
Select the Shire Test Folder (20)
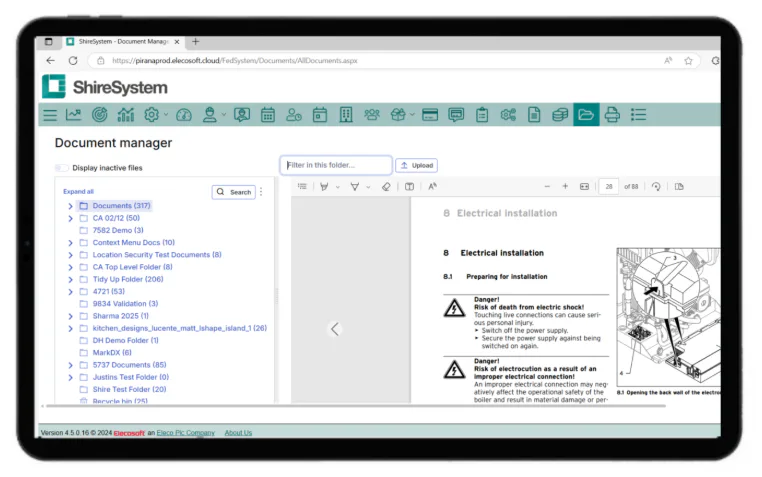[x=129, y=390]
